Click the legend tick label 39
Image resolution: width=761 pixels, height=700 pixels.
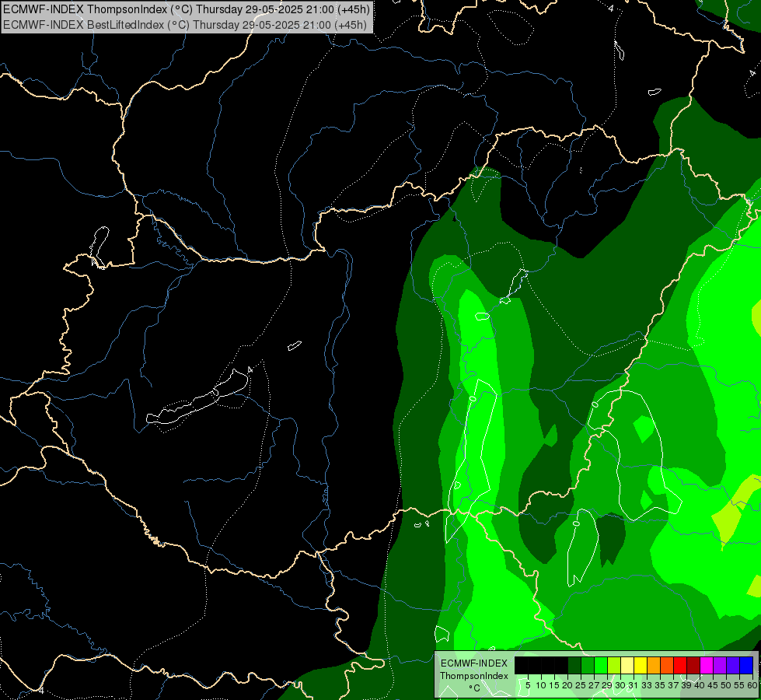[686, 685]
